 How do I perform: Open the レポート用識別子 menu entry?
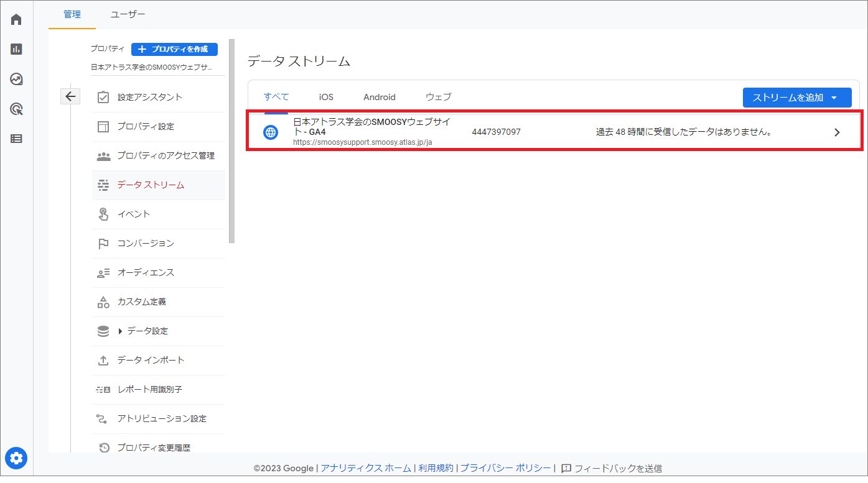149,390
